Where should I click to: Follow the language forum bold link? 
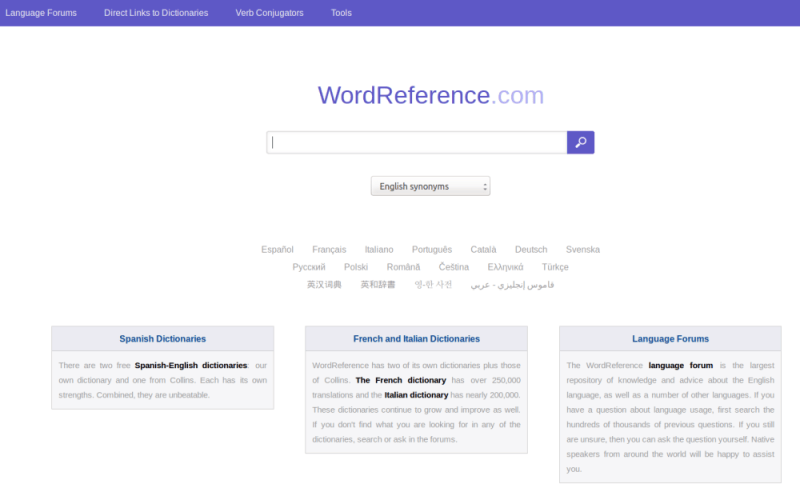click(681, 365)
